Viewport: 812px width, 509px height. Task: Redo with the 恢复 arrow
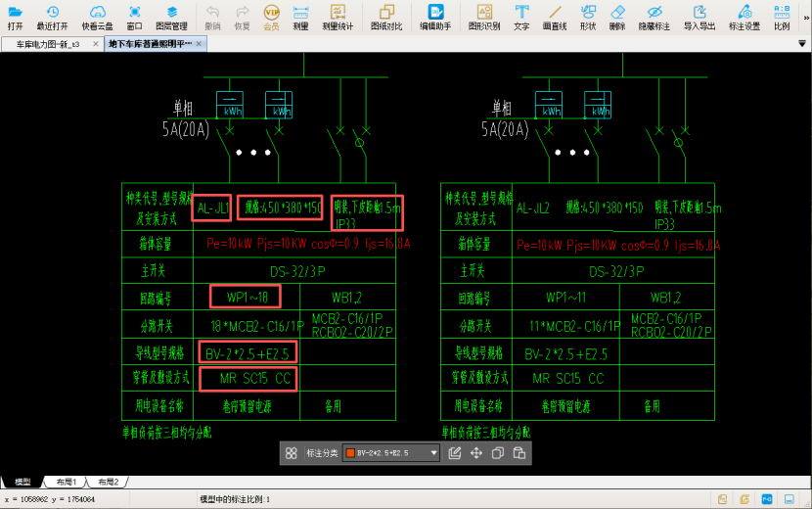(242, 17)
